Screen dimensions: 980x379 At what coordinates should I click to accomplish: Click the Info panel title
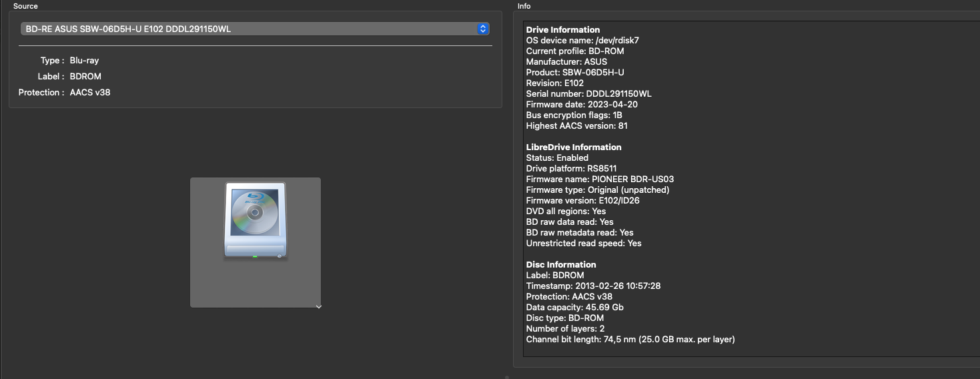point(524,6)
